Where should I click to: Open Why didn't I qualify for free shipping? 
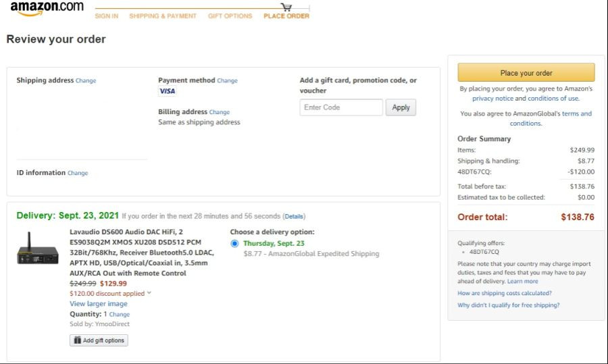point(508,305)
